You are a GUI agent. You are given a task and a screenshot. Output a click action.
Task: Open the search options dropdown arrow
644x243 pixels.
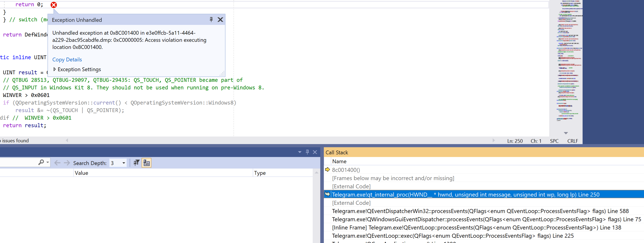coord(48,163)
